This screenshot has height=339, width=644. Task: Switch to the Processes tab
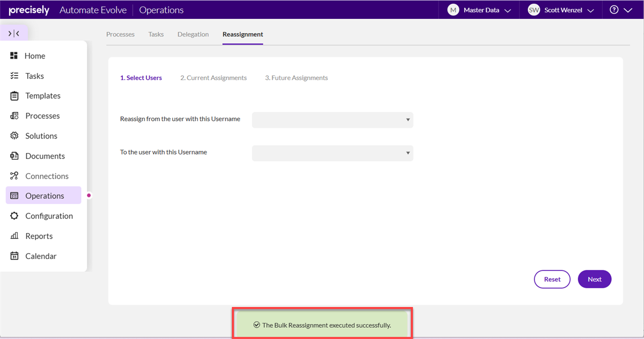coord(120,34)
